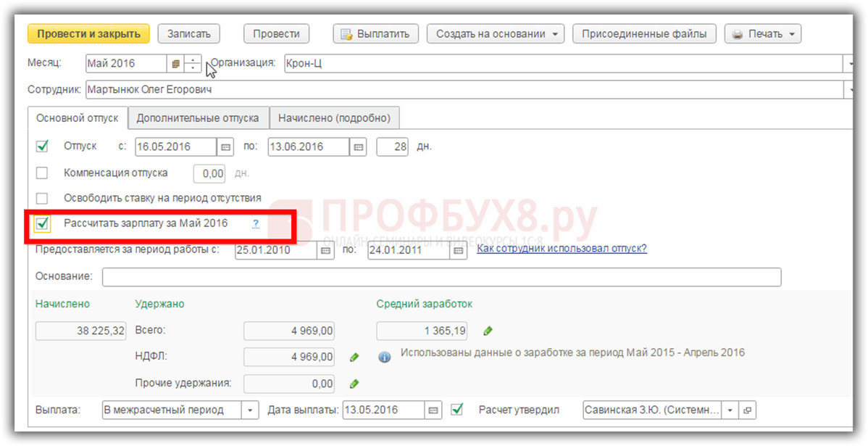Switch to Основной отпуск tab
Viewport: 868px width, 446px height.
(78, 118)
